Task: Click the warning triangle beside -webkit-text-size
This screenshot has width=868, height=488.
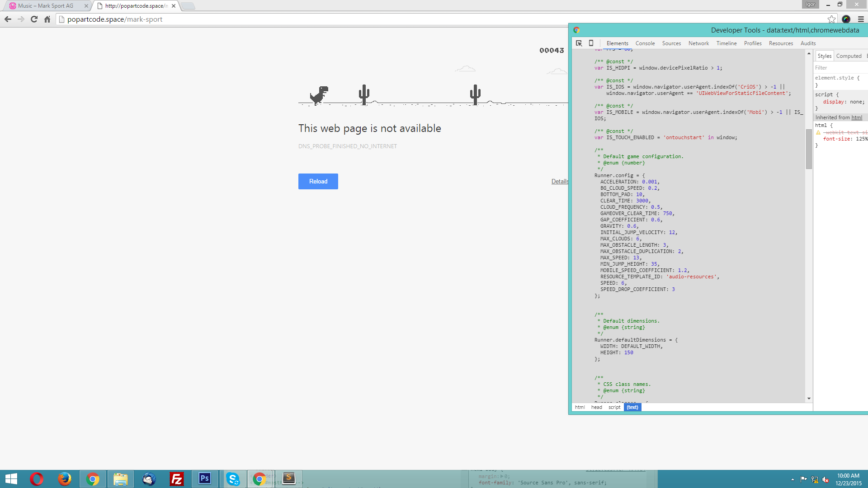Action: pos(818,132)
